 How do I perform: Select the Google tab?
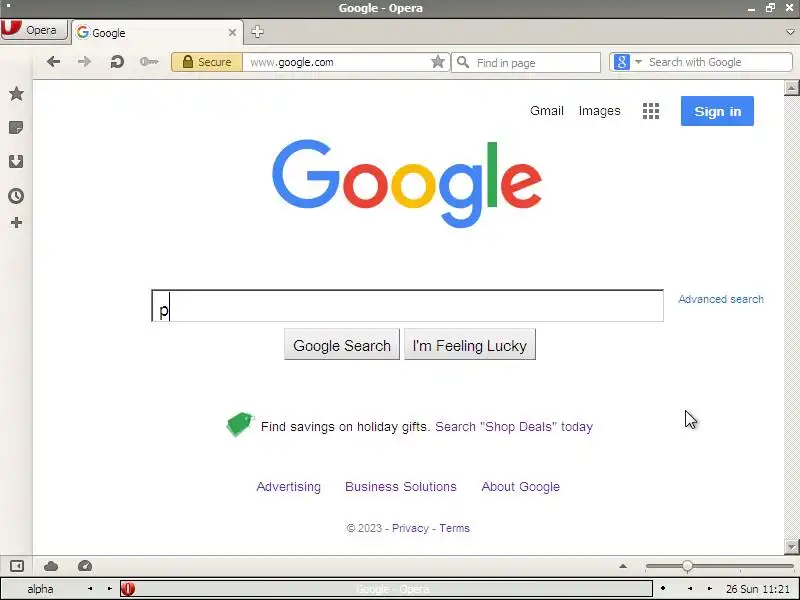click(157, 33)
